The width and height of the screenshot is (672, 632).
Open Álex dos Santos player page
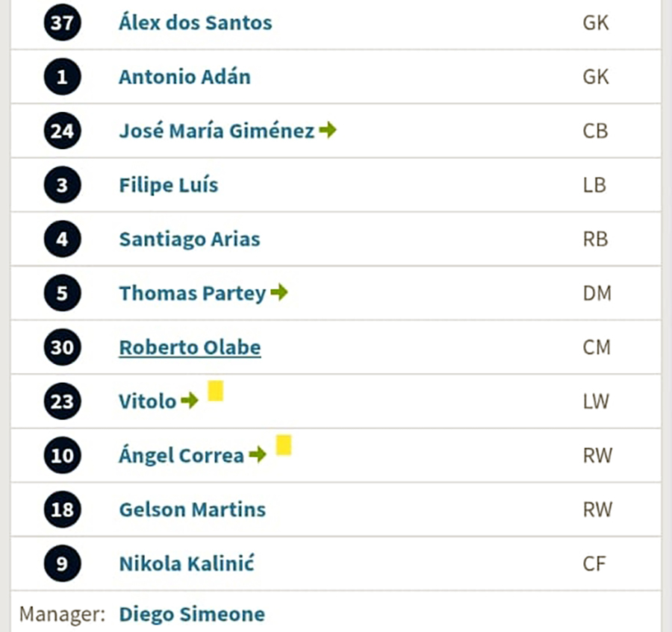tap(196, 22)
